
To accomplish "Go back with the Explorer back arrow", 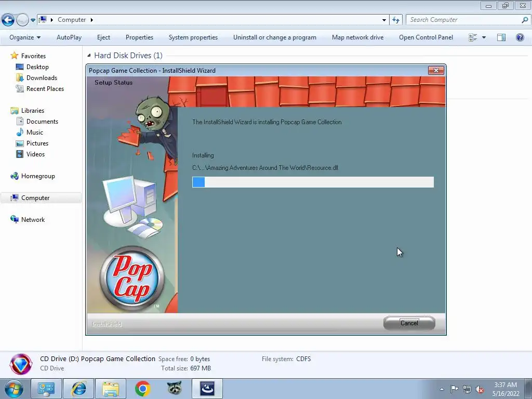I will click(x=8, y=20).
